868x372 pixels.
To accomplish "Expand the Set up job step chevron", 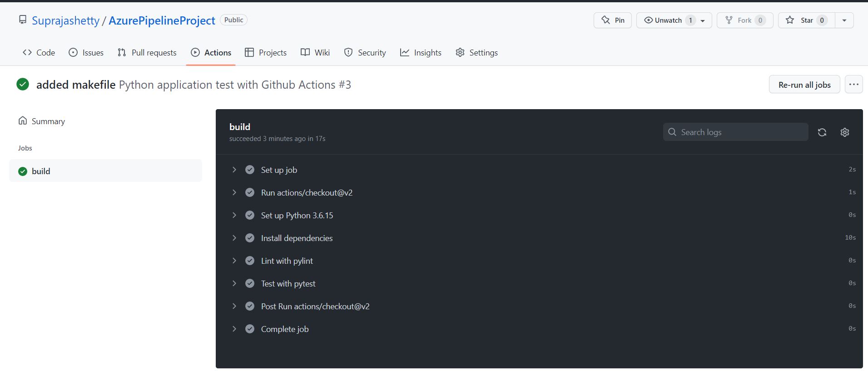I will coord(234,170).
